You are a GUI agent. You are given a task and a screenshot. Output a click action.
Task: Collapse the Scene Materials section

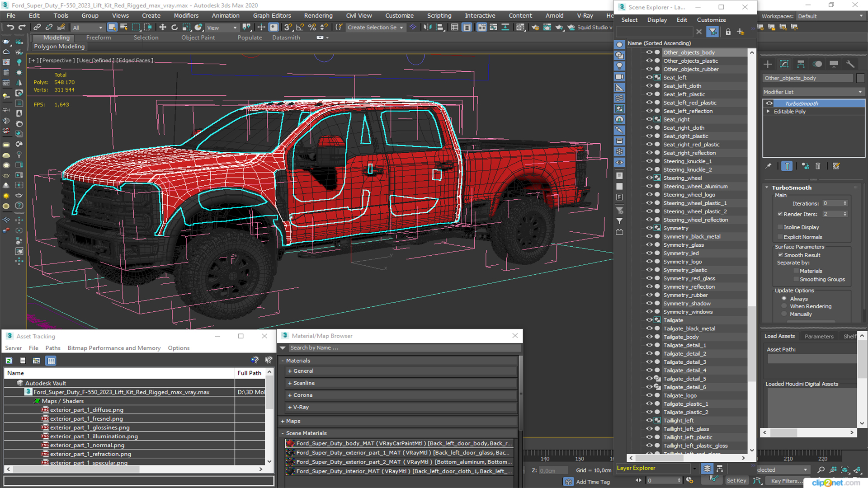click(283, 433)
